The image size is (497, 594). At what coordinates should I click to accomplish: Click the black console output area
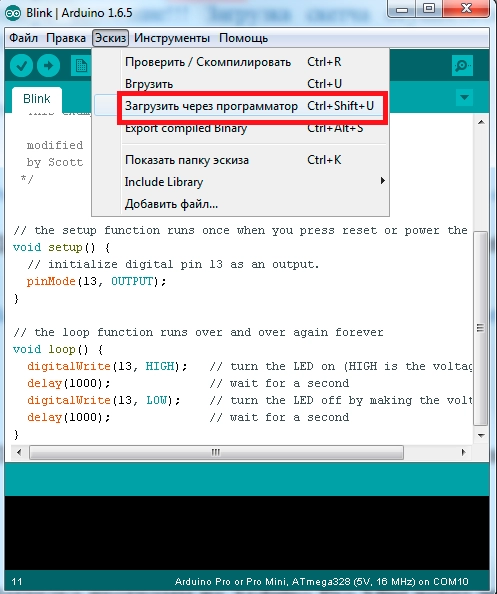(x=247, y=533)
